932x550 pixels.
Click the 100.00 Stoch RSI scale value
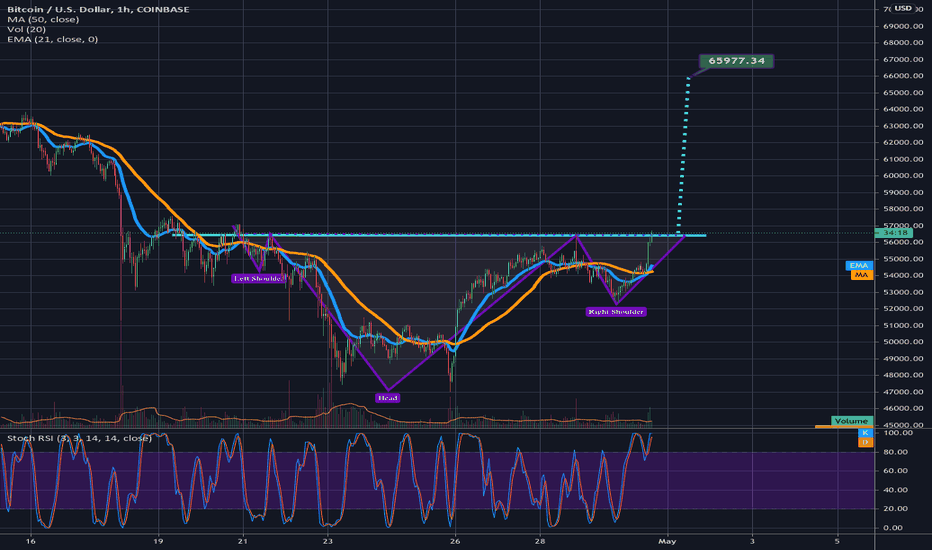[898, 433]
